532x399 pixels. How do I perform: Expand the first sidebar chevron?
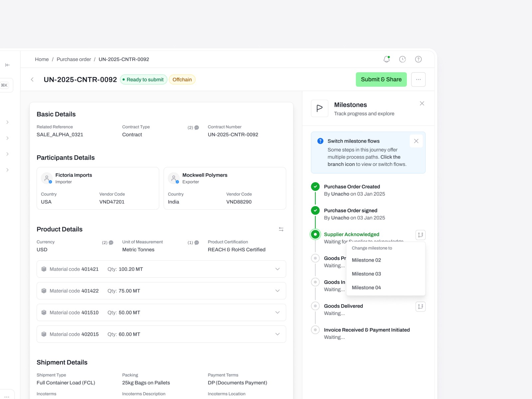point(7,122)
